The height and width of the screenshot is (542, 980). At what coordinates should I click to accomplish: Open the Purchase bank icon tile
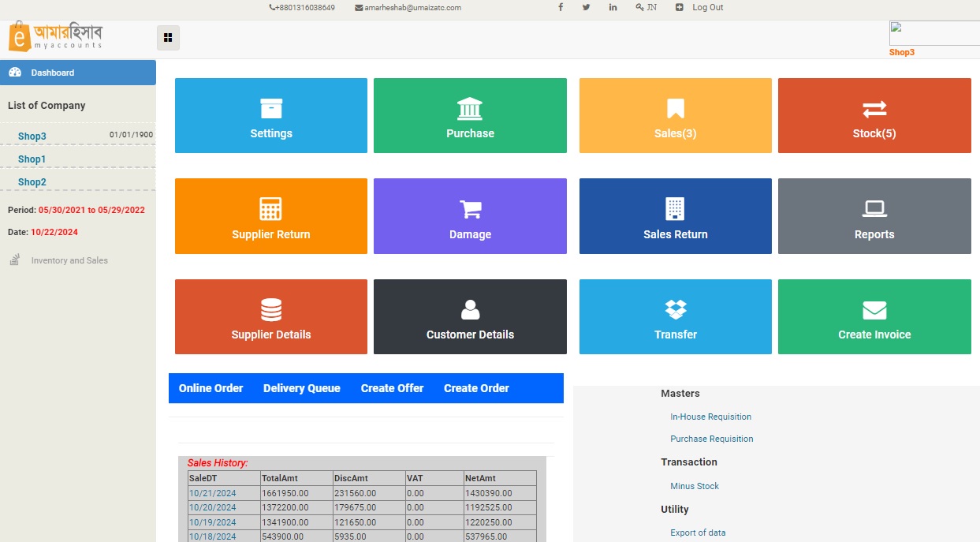tap(470, 115)
